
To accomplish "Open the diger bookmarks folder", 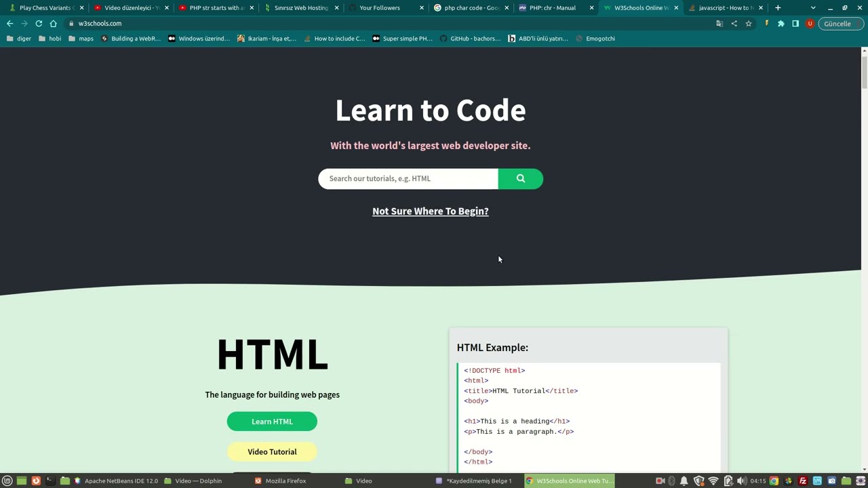I will click(x=19, y=39).
